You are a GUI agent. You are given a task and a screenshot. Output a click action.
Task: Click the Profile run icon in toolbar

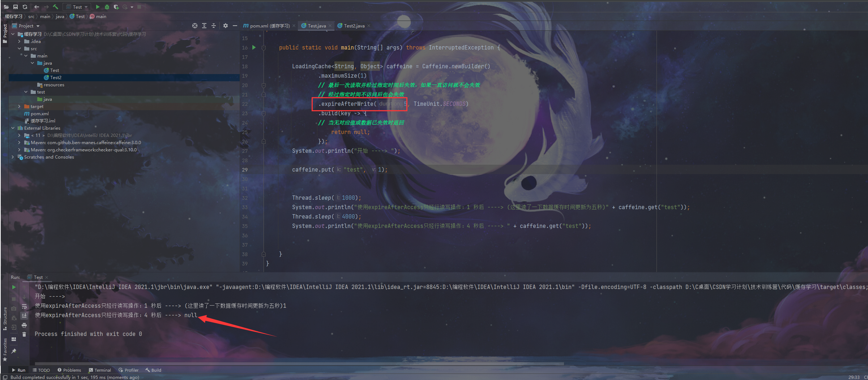125,7
